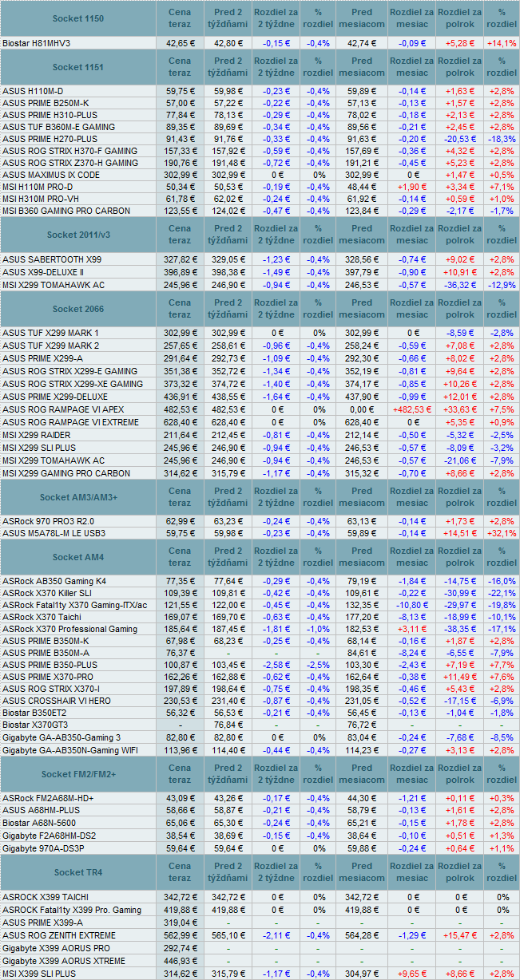The image size is (520, 980).
Task: Select ASRock Fatal1ty X370 Gaming-ITX/ac entry
Action: 75,606
